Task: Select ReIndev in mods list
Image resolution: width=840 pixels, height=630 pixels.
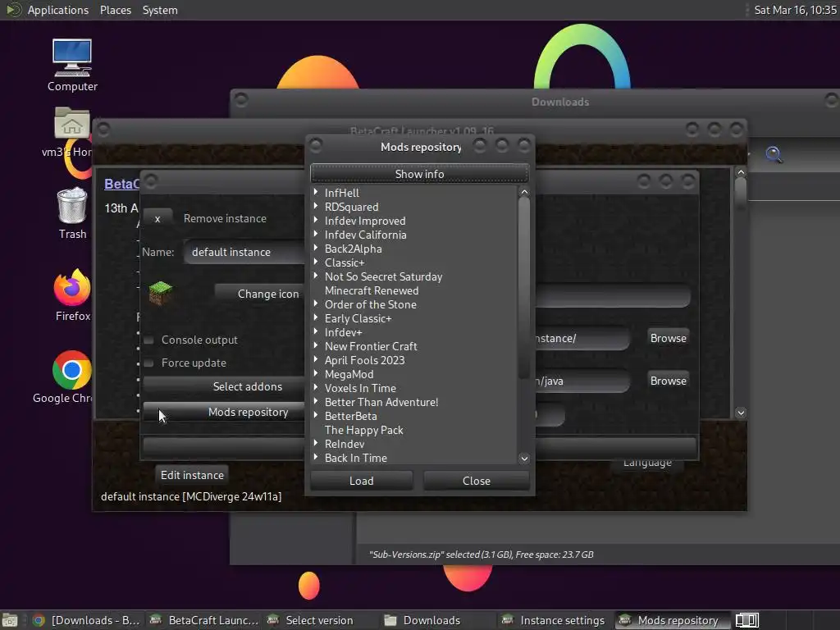Action: tap(344, 444)
